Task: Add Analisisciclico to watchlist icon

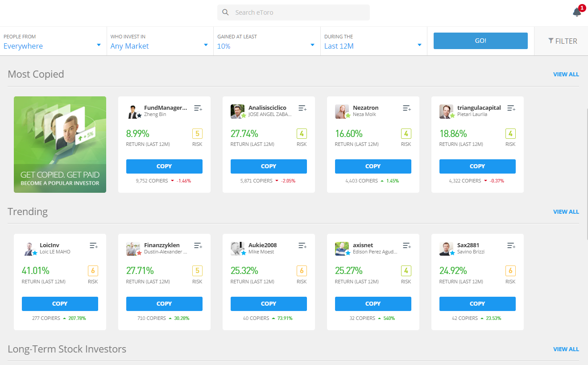Action: 302,108
